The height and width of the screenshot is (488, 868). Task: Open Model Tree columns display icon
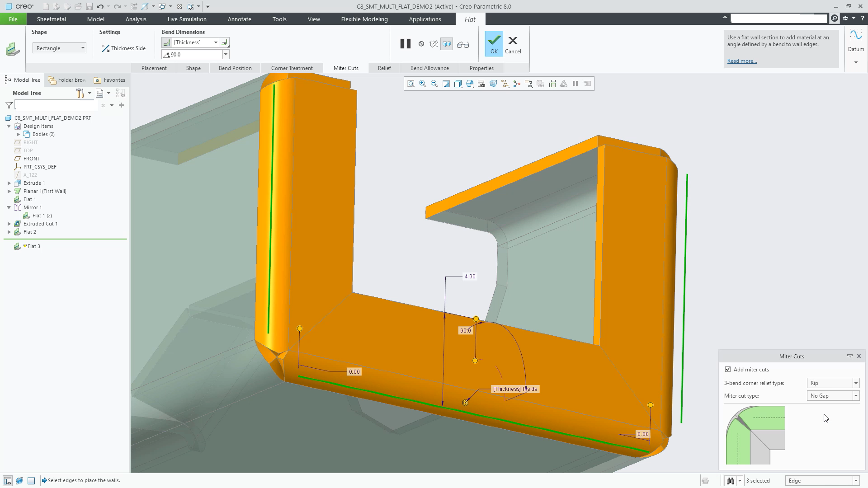point(100,93)
